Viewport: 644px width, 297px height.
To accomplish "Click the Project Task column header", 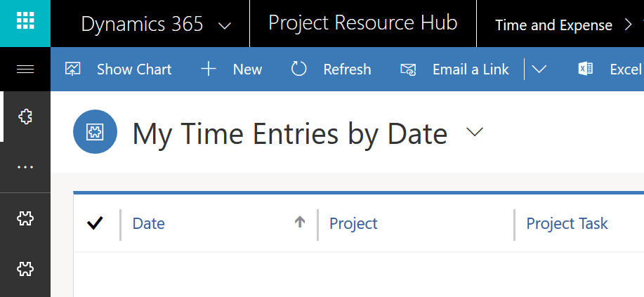I will tap(567, 223).
